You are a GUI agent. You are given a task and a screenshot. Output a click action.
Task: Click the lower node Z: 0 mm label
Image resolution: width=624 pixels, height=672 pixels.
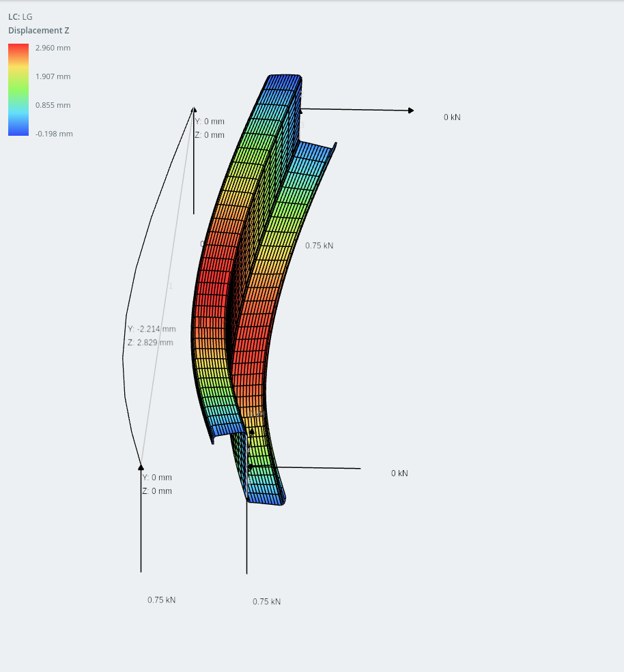(x=157, y=491)
